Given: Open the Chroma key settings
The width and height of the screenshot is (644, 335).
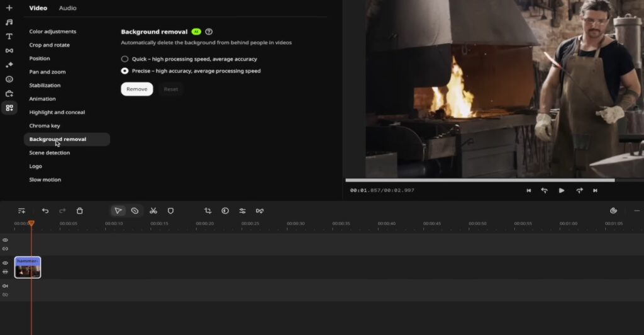Looking at the screenshot, I should [x=45, y=126].
